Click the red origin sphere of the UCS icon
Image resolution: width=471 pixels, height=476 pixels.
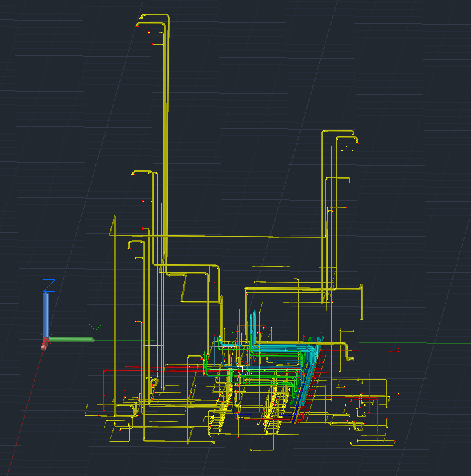point(44,346)
